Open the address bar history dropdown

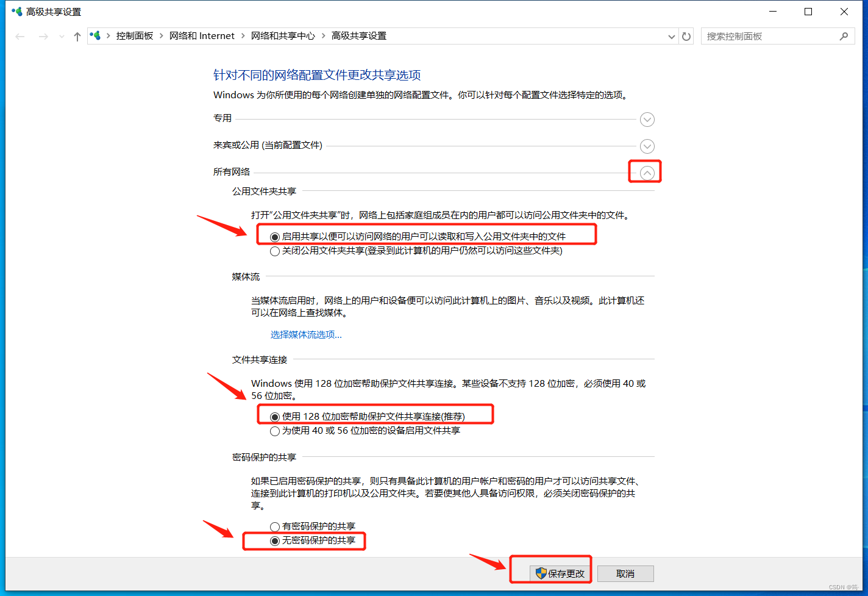coord(672,37)
